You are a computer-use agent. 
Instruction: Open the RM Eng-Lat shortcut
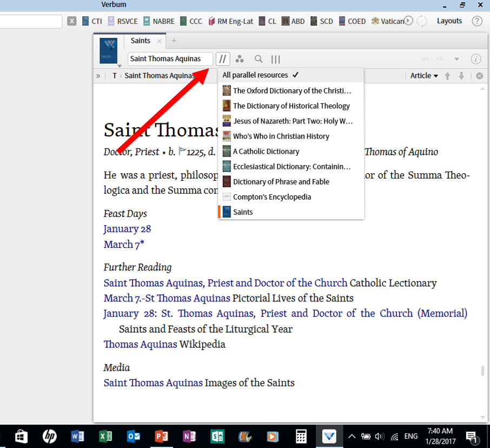coord(230,21)
